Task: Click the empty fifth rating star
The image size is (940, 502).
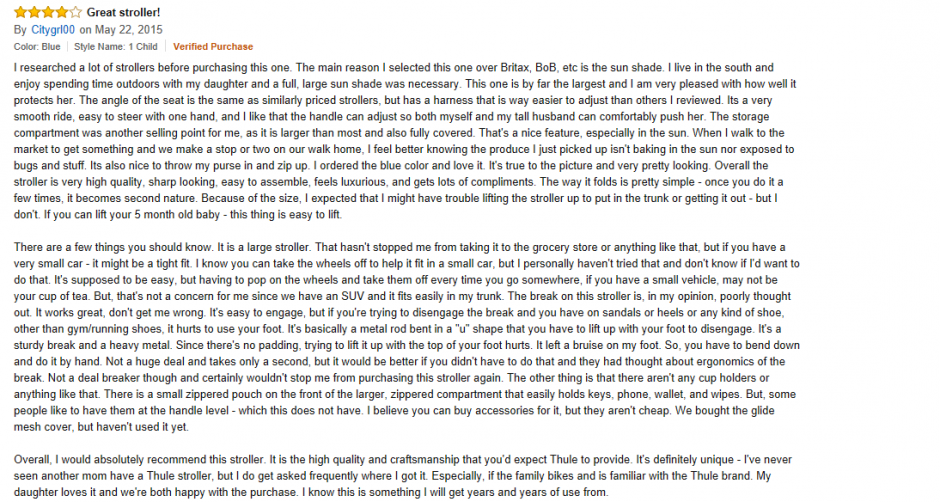Action: click(76, 13)
